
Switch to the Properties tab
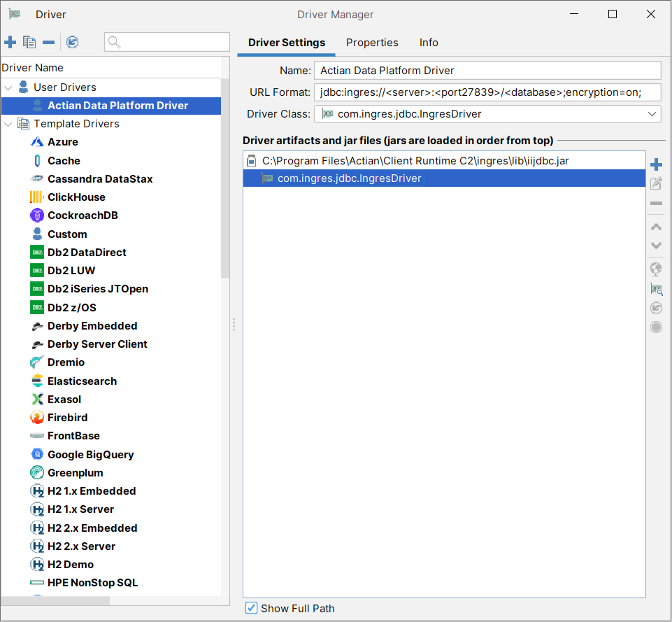click(372, 43)
